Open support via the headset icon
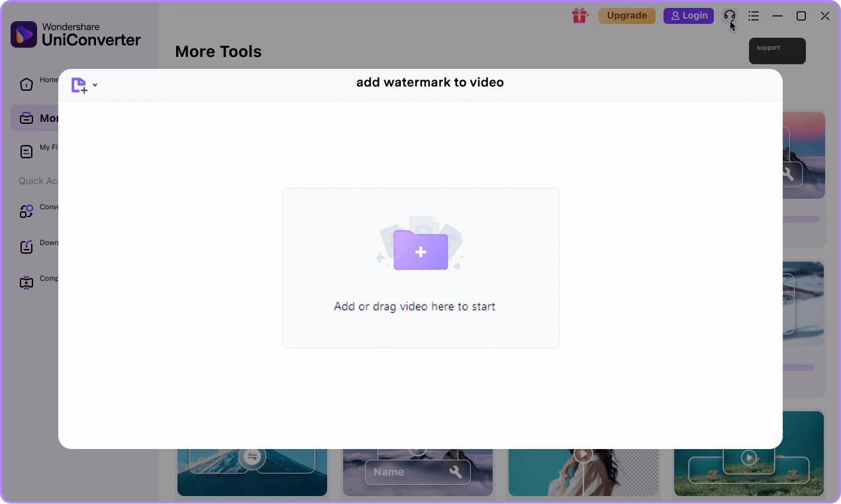Screen dimensions: 841x504 tap(729, 15)
